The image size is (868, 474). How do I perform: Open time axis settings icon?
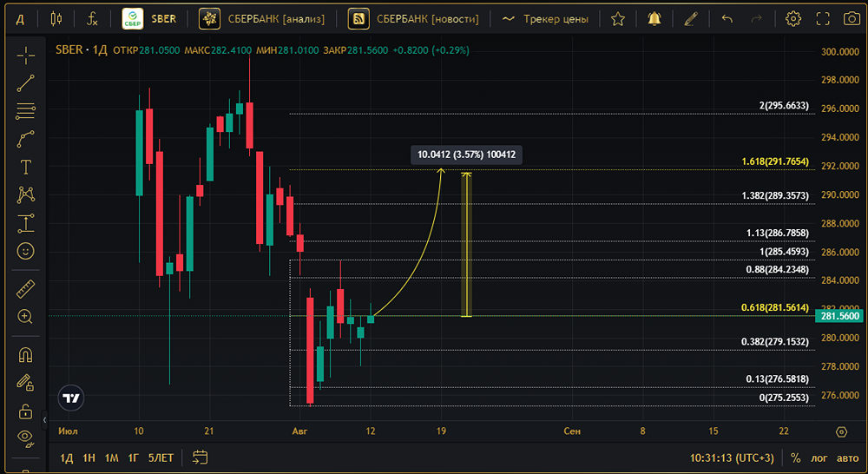tap(841, 431)
